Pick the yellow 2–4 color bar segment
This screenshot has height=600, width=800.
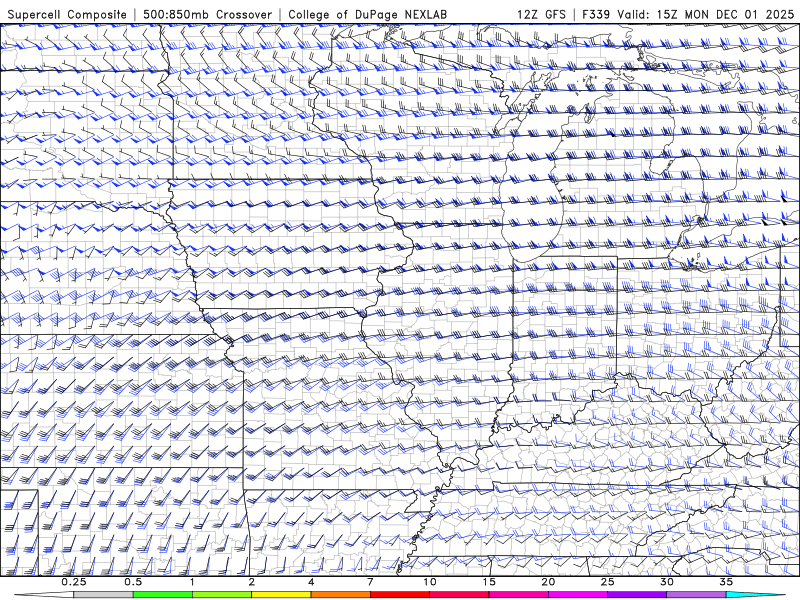tap(281, 595)
